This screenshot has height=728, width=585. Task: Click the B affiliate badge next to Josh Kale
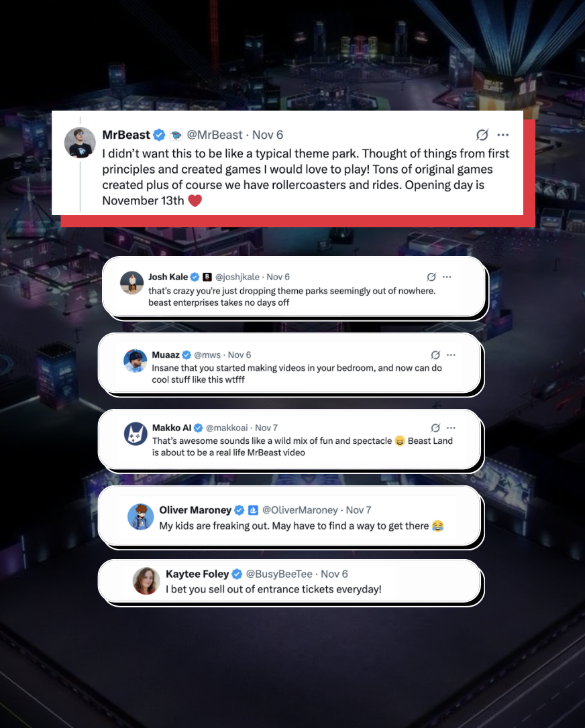pyautogui.click(x=207, y=277)
